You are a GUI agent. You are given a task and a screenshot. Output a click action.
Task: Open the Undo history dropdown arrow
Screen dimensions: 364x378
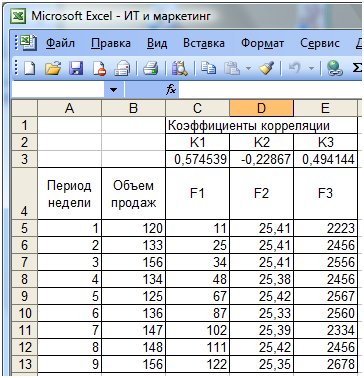point(311,69)
